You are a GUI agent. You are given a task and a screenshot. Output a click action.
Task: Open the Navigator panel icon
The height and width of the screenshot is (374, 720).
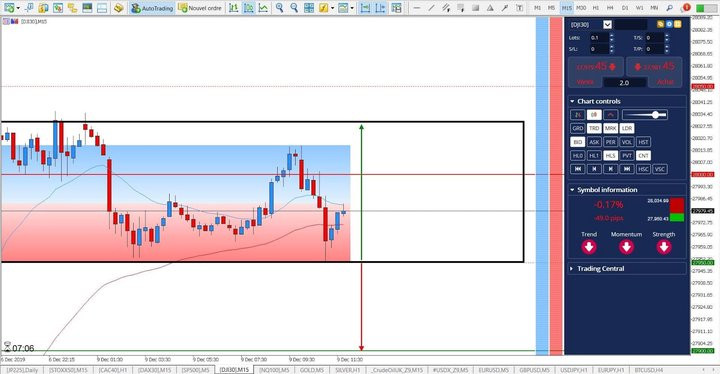click(x=73, y=8)
